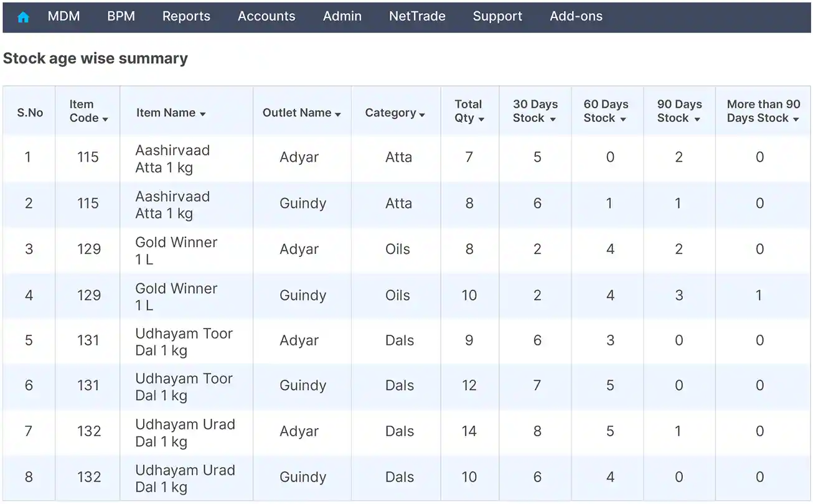Toggle the 60 Days Stock sort arrow
Image resolution: width=813 pixels, height=504 pixels.
pos(623,119)
